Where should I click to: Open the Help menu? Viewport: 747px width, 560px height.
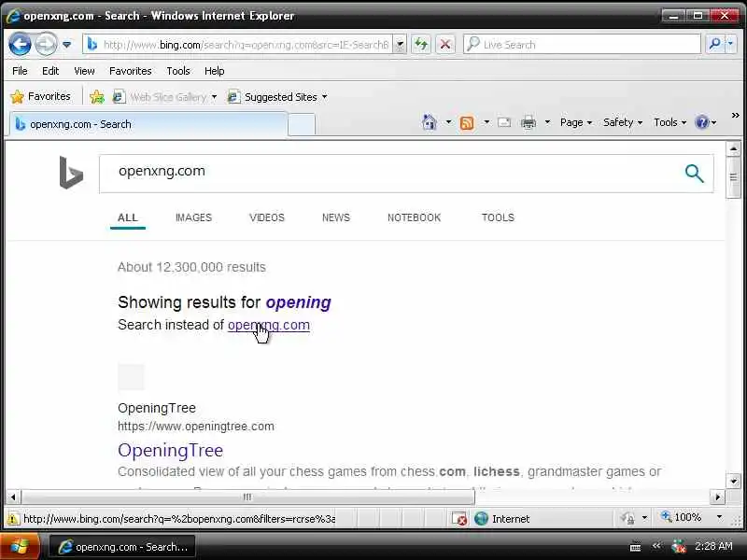click(x=215, y=71)
